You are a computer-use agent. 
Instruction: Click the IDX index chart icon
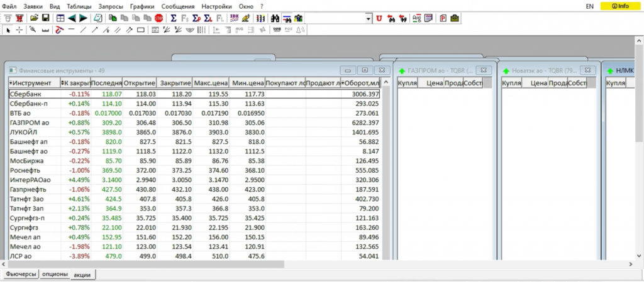[x=235, y=18]
